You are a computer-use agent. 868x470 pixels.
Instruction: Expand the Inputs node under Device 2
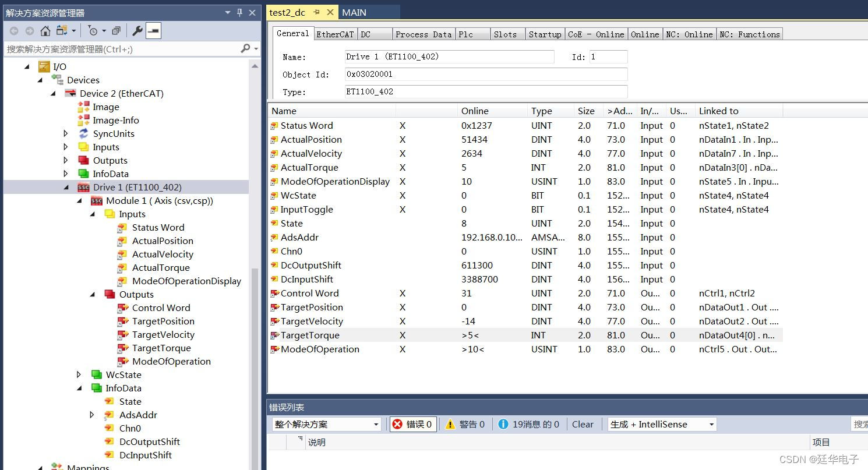tap(66, 147)
